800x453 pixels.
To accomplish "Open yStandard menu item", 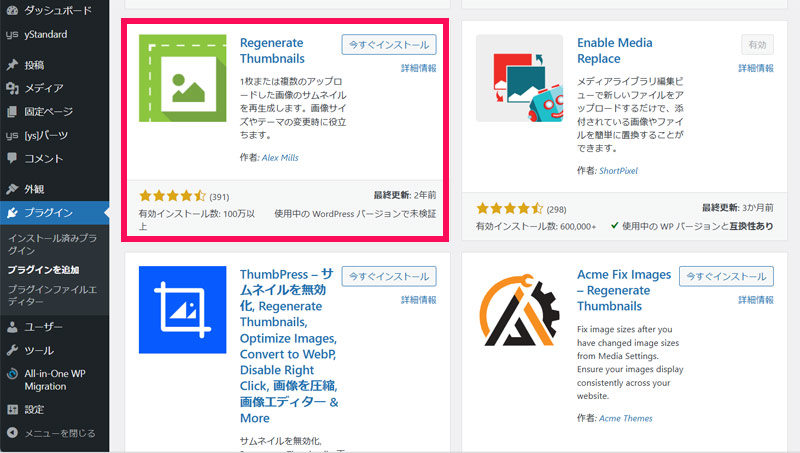I will pyautogui.click(x=55, y=35).
